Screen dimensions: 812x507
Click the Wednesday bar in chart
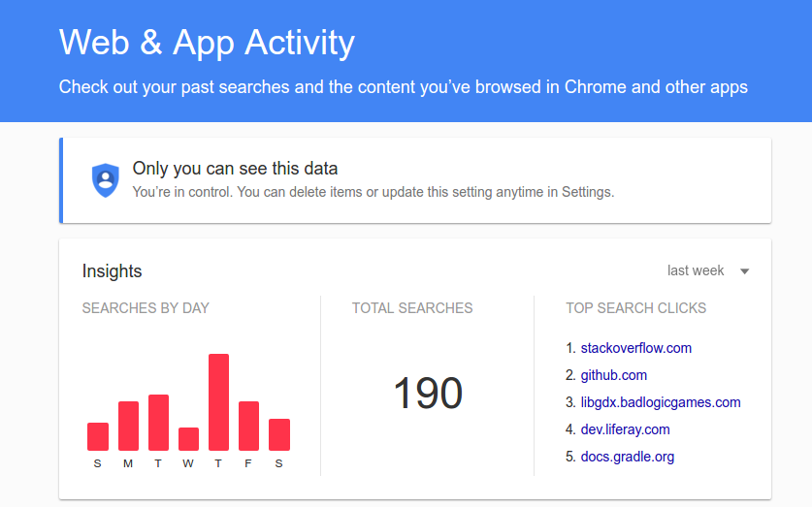tap(188, 439)
